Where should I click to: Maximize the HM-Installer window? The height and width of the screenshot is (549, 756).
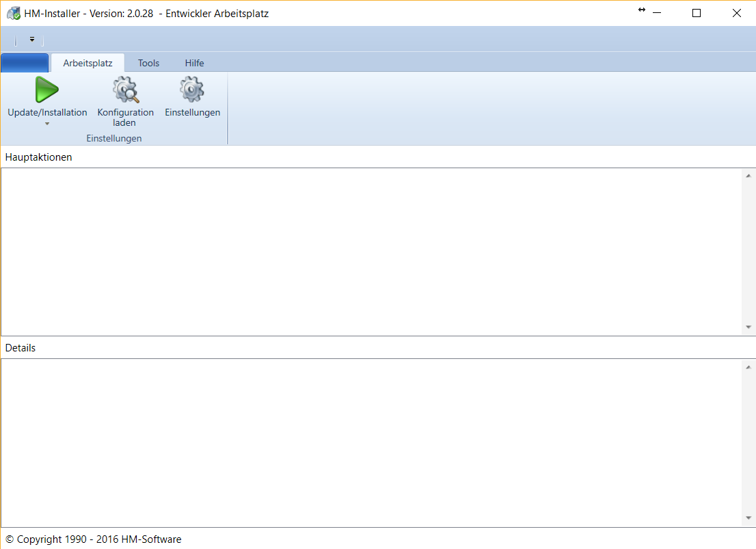697,13
